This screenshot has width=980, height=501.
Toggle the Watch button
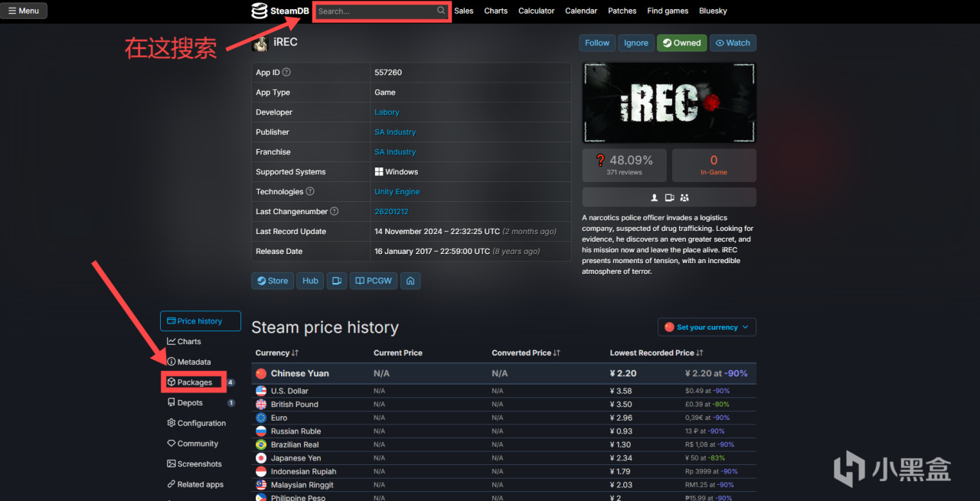click(733, 43)
